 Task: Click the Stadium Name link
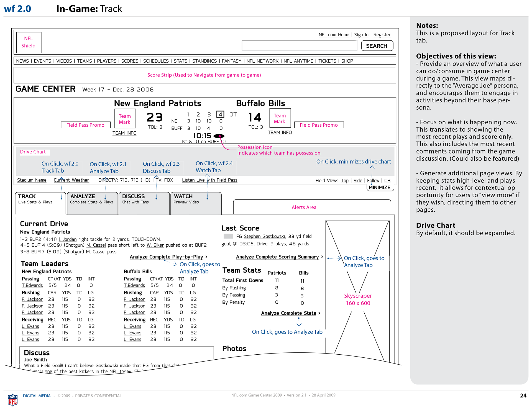[32, 180]
